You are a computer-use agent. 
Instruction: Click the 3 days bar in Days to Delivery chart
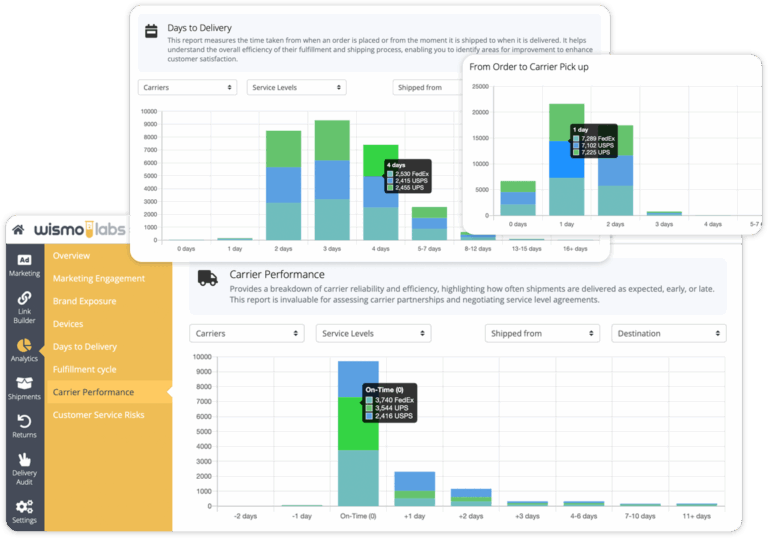click(x=332, y=180)
